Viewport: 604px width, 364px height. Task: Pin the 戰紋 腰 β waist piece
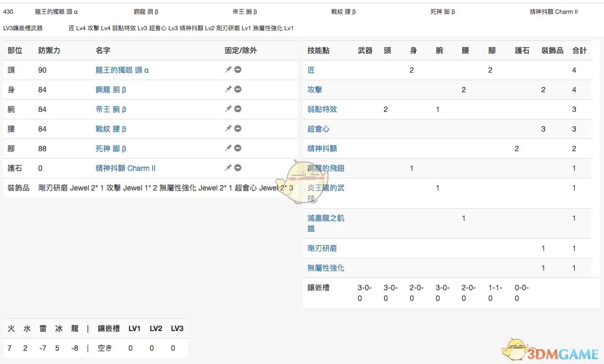[228, 128]
